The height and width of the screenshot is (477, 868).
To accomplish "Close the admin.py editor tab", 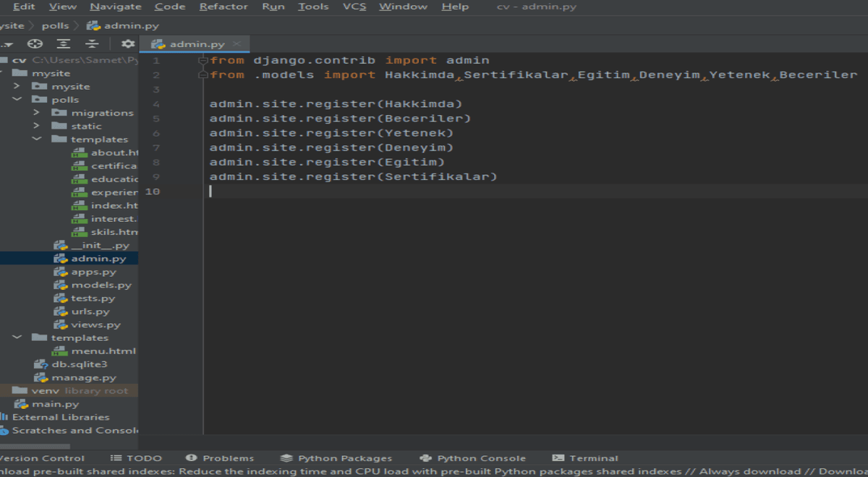I will [x=237, y=44].
